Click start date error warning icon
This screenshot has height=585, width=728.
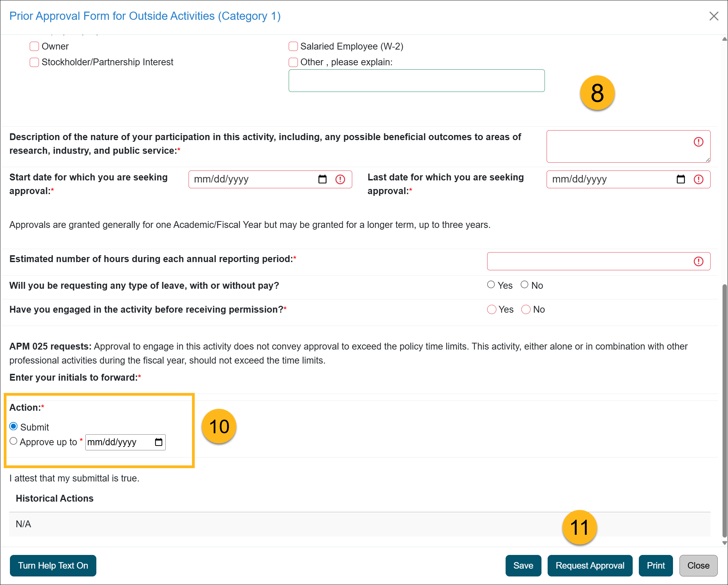pos(340,179)
